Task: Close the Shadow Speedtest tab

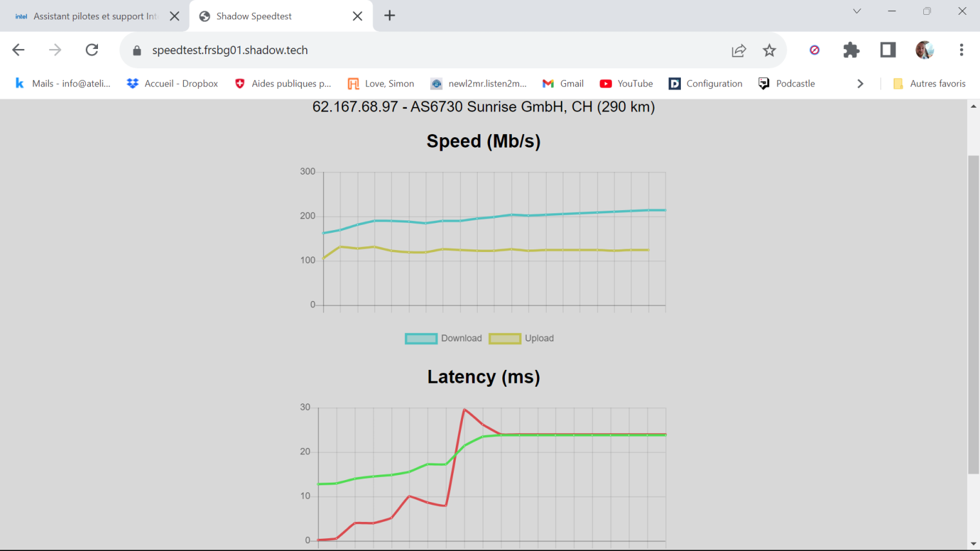Action: (x=358, y=16)
